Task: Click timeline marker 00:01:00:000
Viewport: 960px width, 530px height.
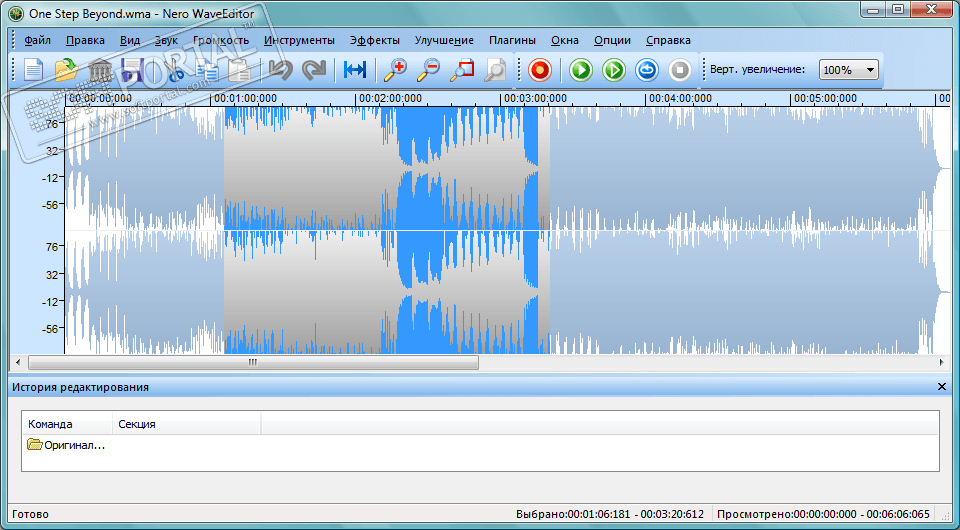Action: (244, 98)
